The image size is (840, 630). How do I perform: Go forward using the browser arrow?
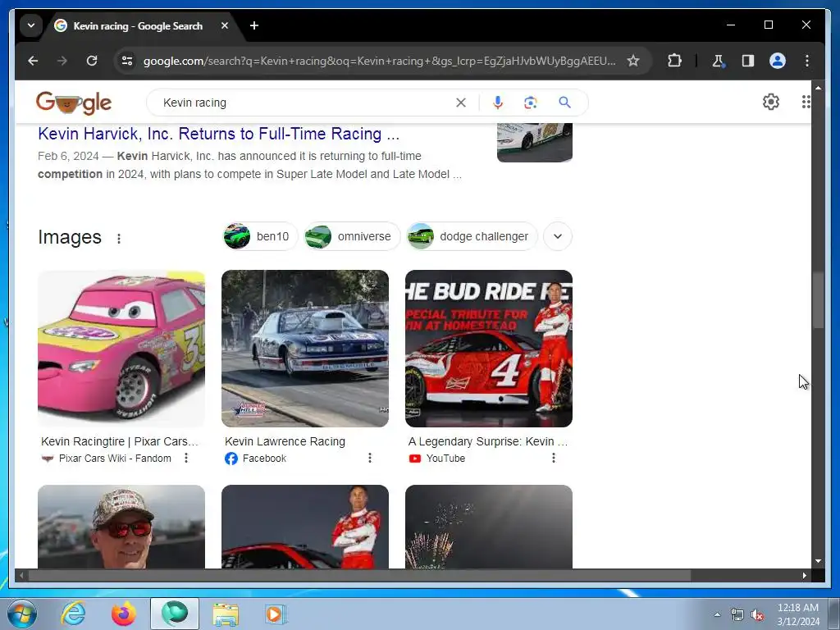click(x=62, y=61)
